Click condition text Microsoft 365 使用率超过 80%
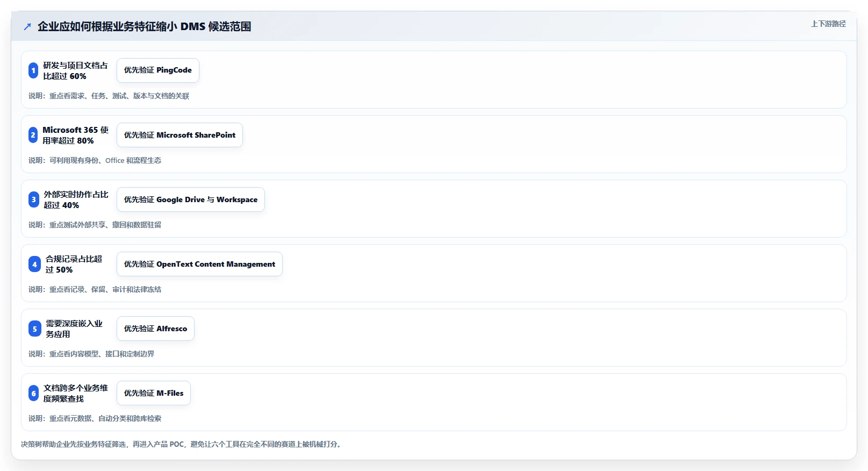Image resolution: width=868 pixels, height=471 pixels. (x=75, y=135)
